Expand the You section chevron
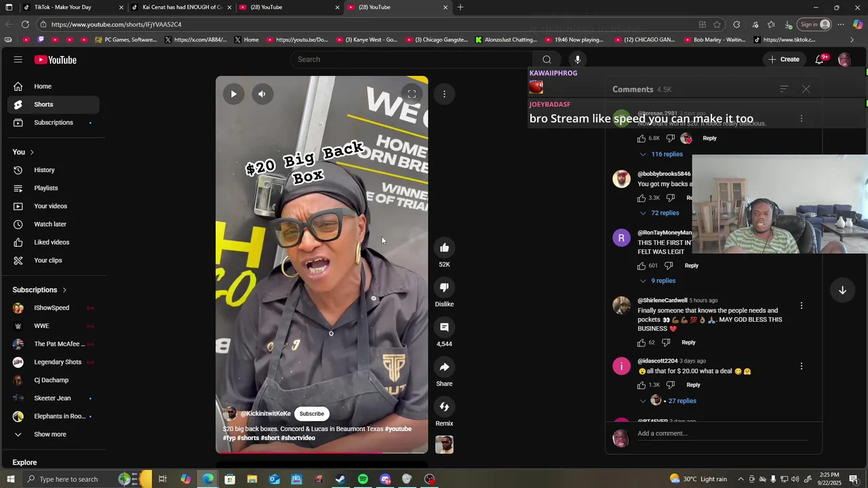The height and width of the screenshot is (488, 868). [x=31, y=152]
